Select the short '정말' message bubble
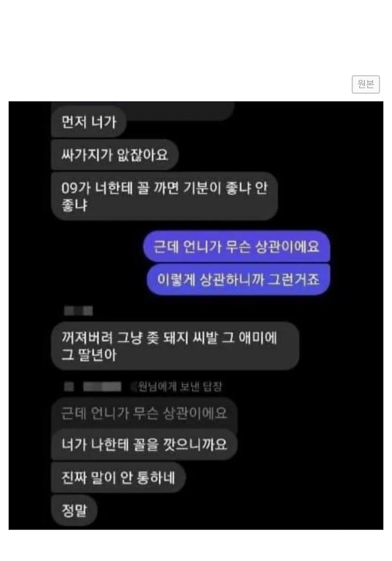The height and width of the screenshot is (561, 392). point(74,510)
